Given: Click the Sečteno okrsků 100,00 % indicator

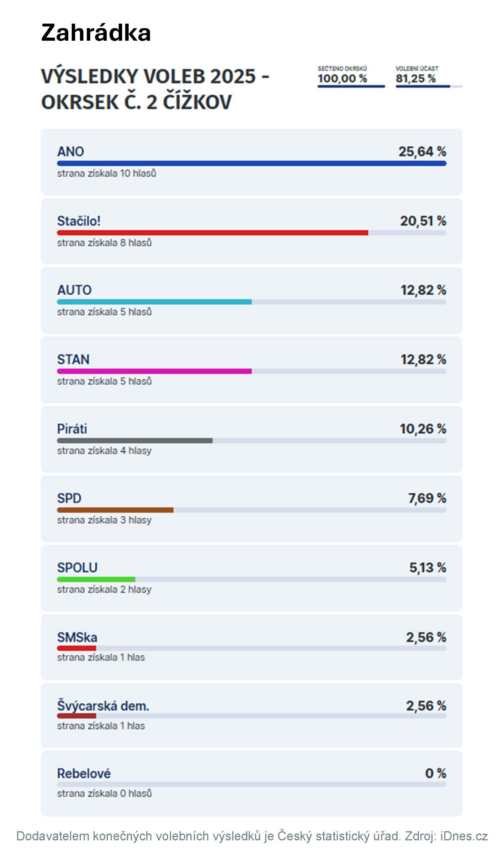Looking at the screenshot, I should point(343,78).
